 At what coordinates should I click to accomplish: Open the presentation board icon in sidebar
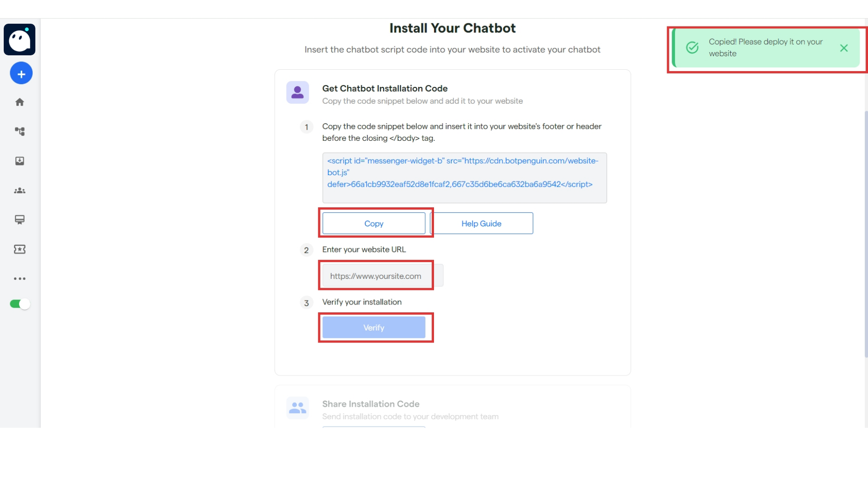point(20,220)
